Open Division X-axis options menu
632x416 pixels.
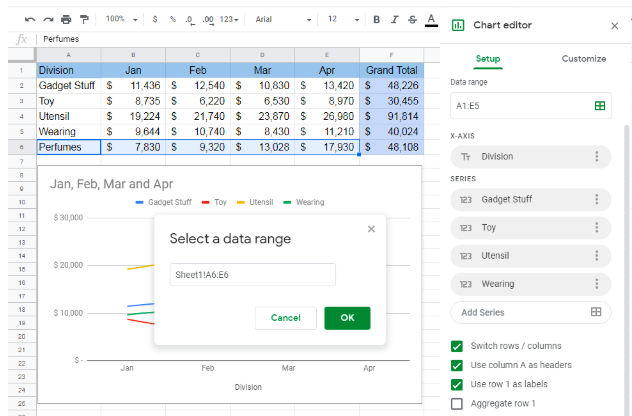(x=597, y=156)
